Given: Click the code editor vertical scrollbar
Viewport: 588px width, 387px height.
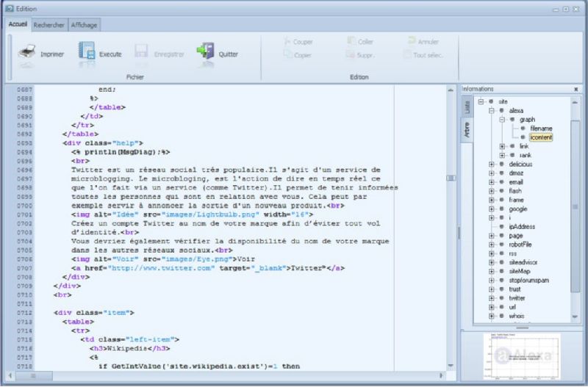Looking at the screenshot, I should pyautogui.click(x=452, y=176).
